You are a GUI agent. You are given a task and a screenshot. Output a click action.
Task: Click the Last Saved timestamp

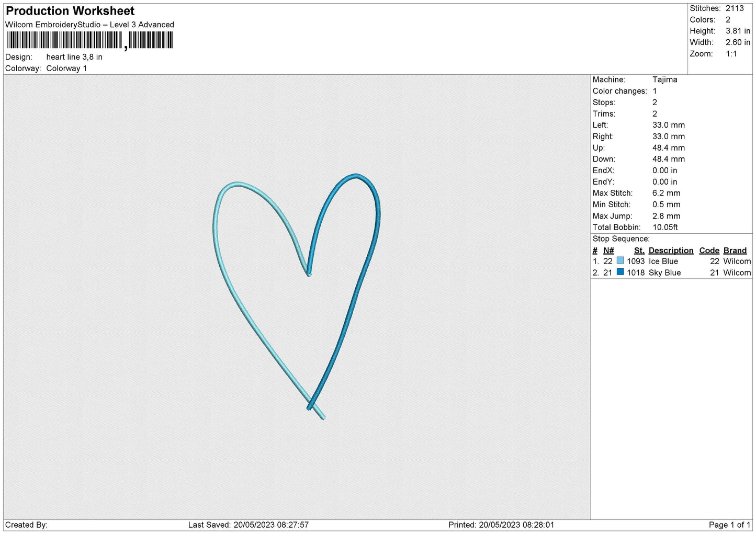click(x=249, y=525)
